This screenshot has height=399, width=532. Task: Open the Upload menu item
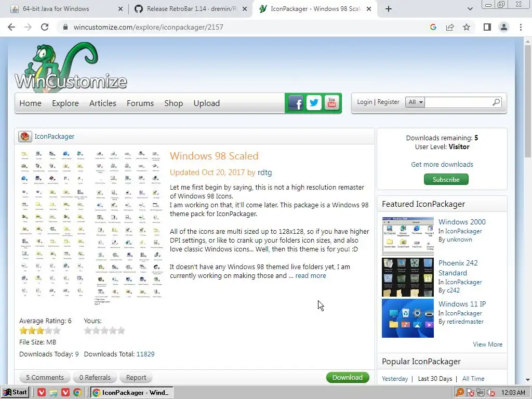(x=207, y=103)
